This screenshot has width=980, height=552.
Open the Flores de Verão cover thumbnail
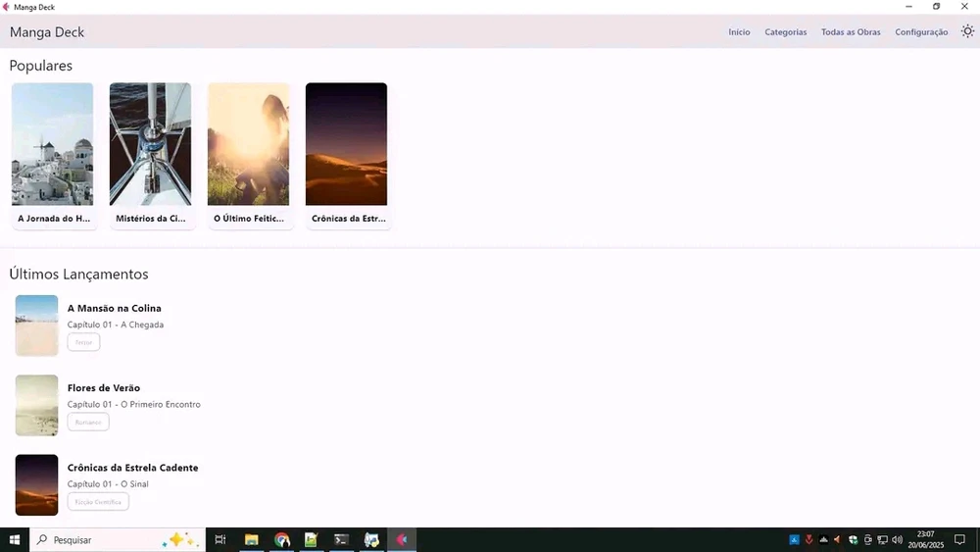pyautogui.click(x=37, y=405)
